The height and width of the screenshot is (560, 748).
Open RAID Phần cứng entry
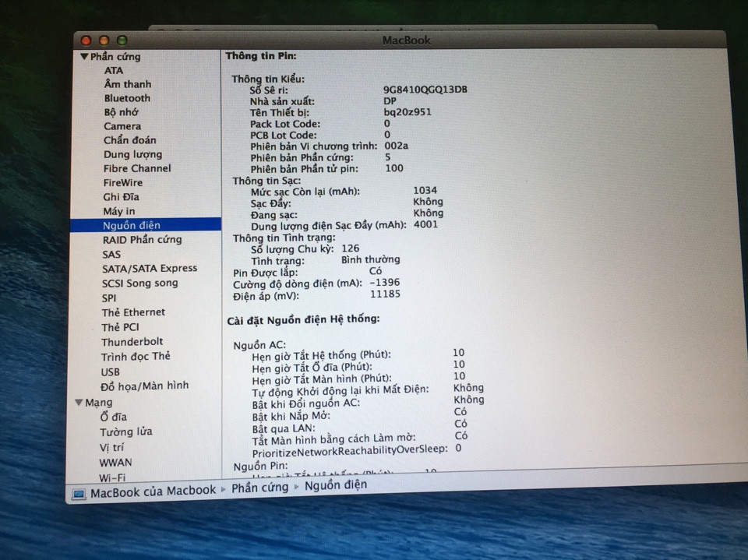tap(142, 239)
